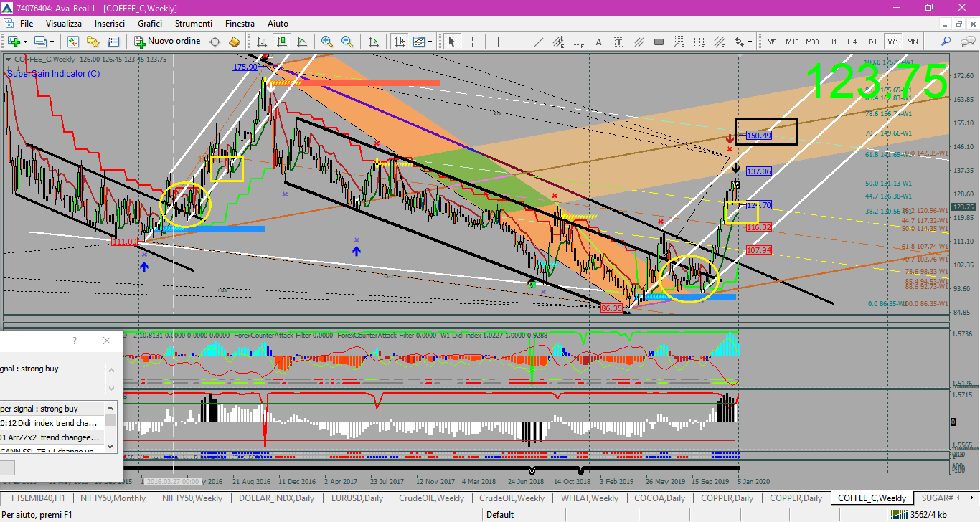980x522 pixels.
Task: Select the Fibonacci arcs tool
Action: (x=679, y=42)
